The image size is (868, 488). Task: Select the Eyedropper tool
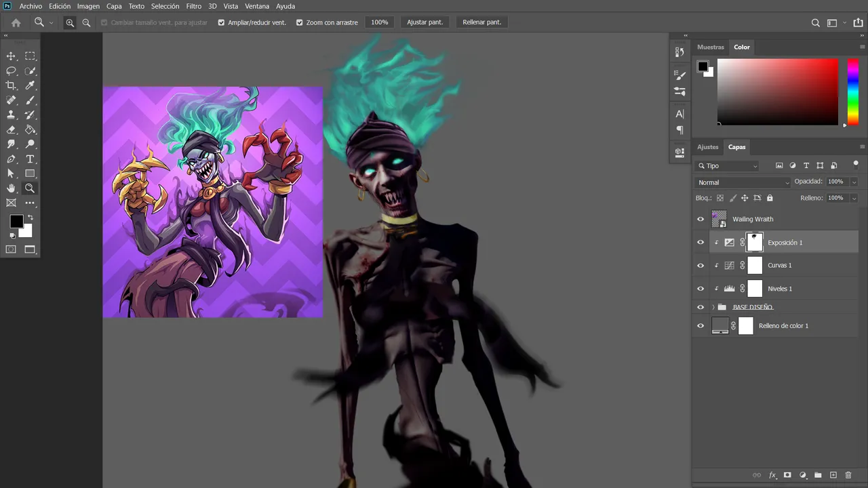coord(30,85)
